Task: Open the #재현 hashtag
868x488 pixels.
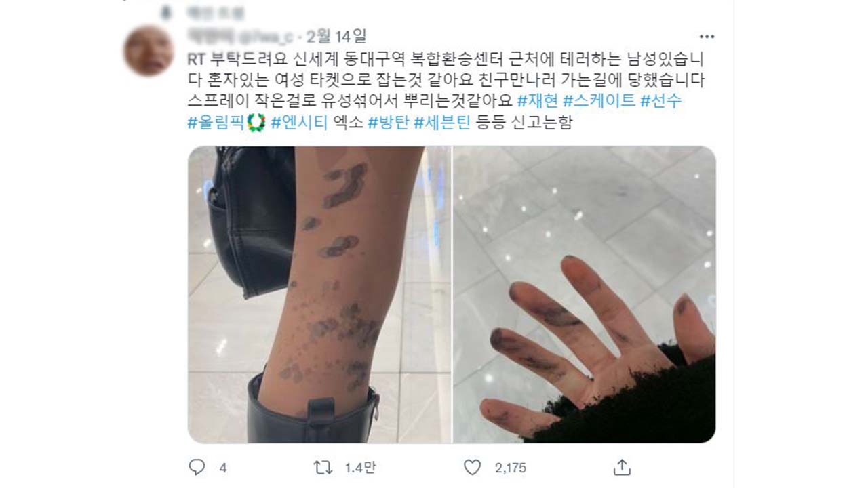Action: click(x=537, y=102)
